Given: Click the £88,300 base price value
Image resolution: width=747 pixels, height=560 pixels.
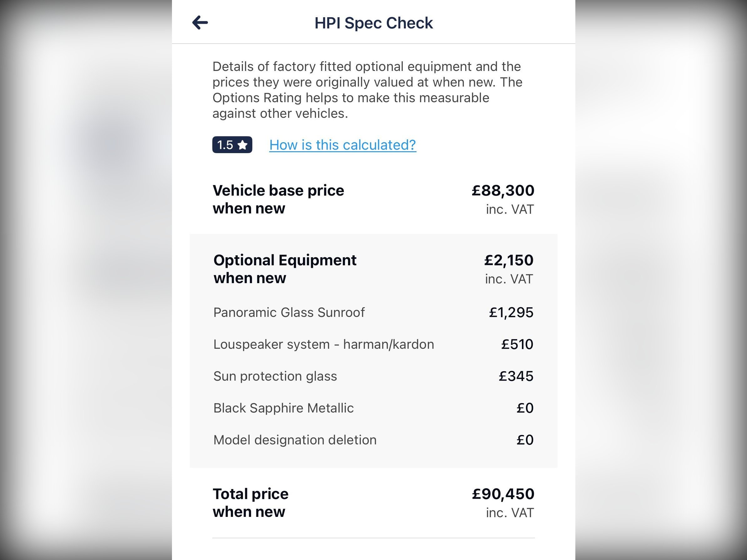Looking at the screenshot, I should pos(503,190).
